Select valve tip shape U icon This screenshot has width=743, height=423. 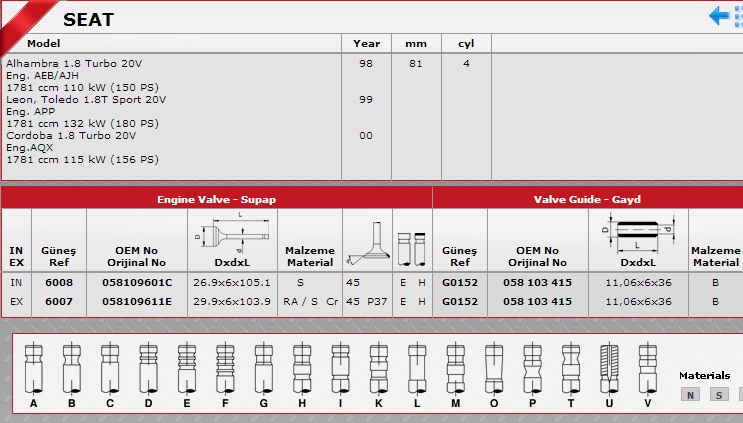(609, 369)
